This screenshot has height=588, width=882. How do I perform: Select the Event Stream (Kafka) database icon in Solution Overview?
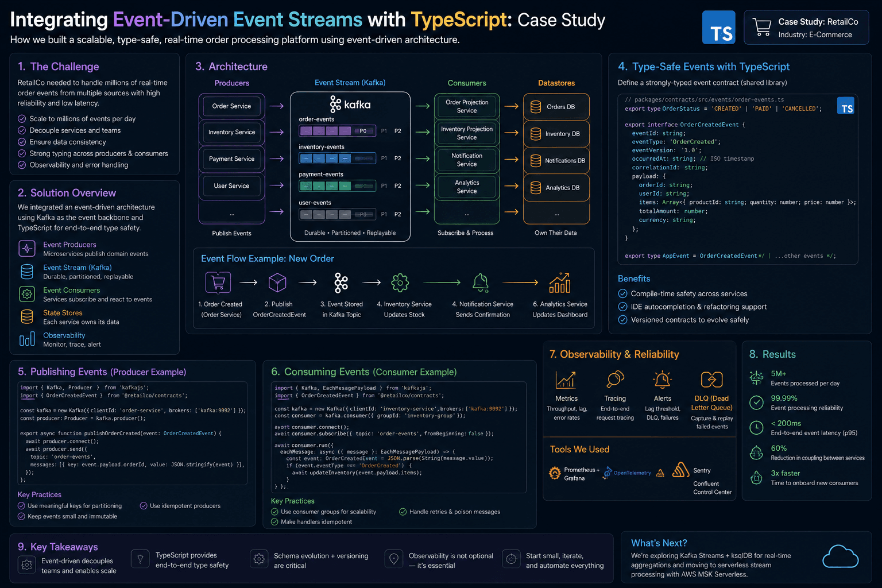pyautogui.click(x=27, y=272)
